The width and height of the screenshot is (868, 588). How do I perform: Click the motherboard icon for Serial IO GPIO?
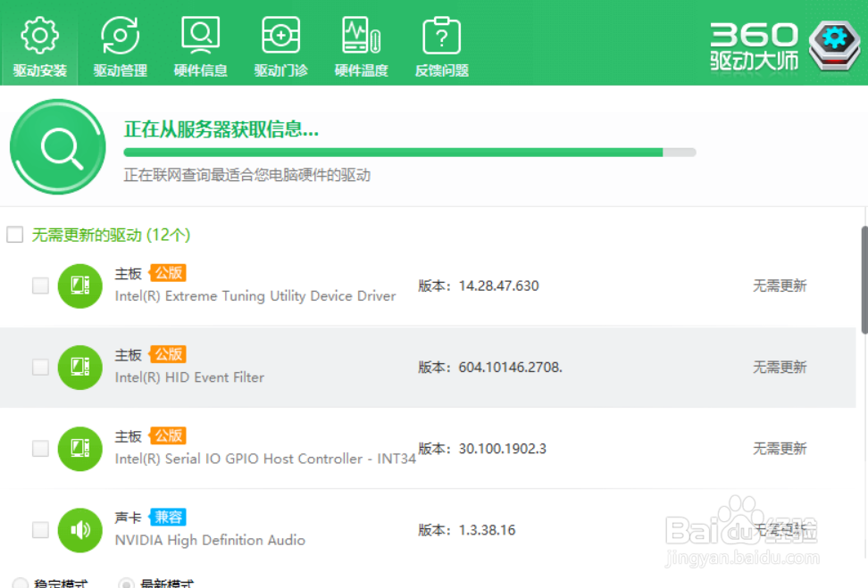[x=79, y=449]
